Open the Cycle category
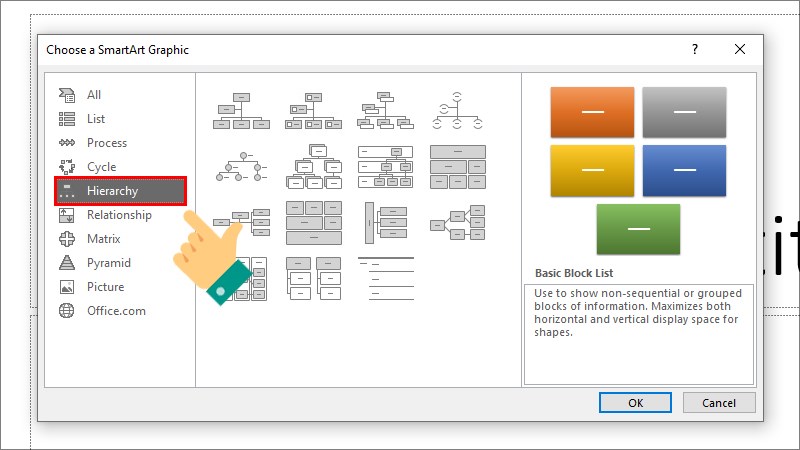Image resolution: width=800 pixels, height=450 pixels. [x=101, y=167]
